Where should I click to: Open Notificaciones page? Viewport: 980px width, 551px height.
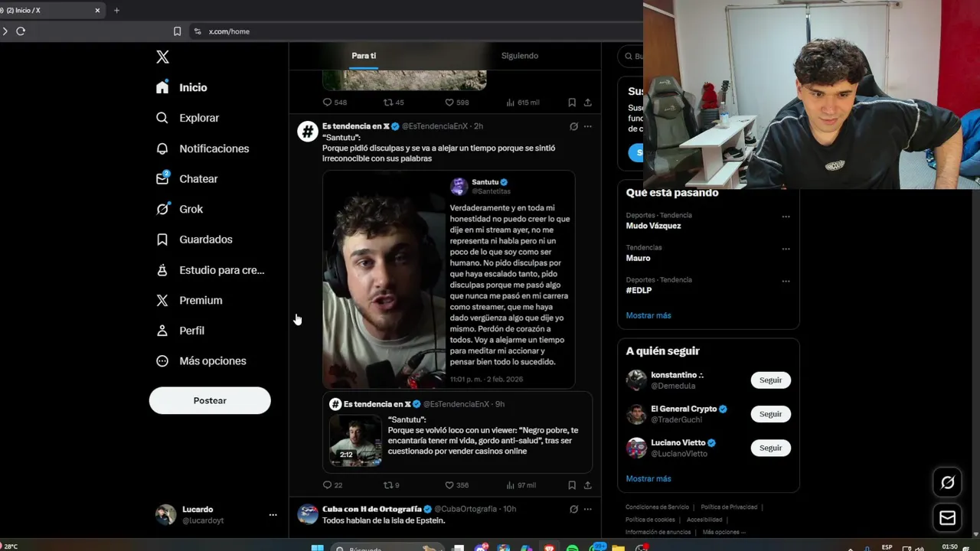[x=202, y=148]
